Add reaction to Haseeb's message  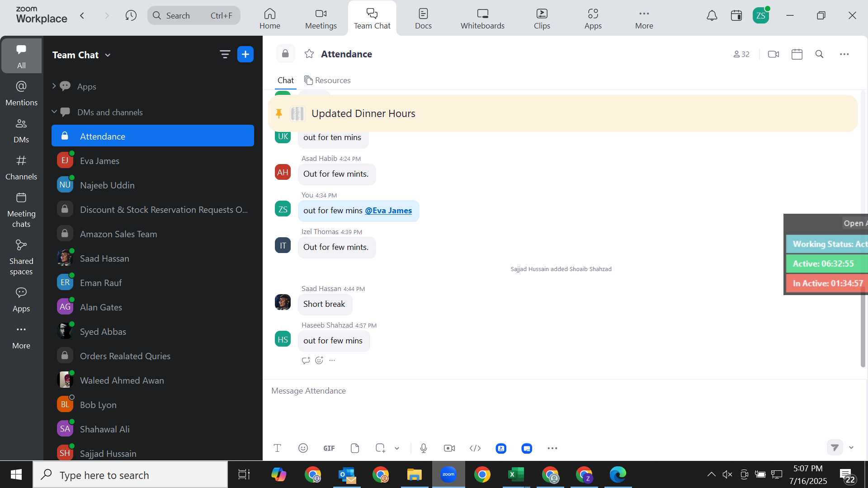pyautogui.click(x=319, y=360)
